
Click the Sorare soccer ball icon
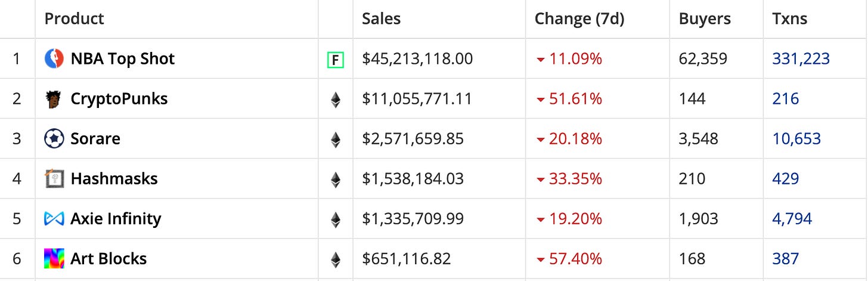click(54, 138)
